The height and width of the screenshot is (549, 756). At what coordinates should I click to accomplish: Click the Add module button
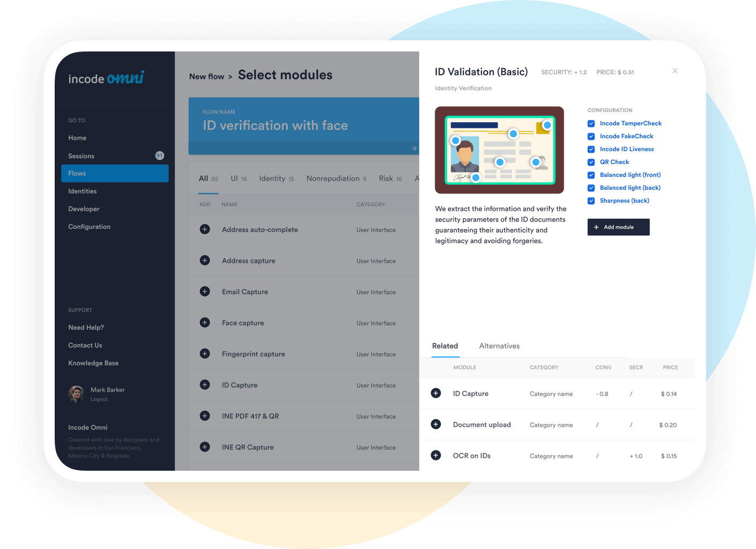click(x=618, y=227)
